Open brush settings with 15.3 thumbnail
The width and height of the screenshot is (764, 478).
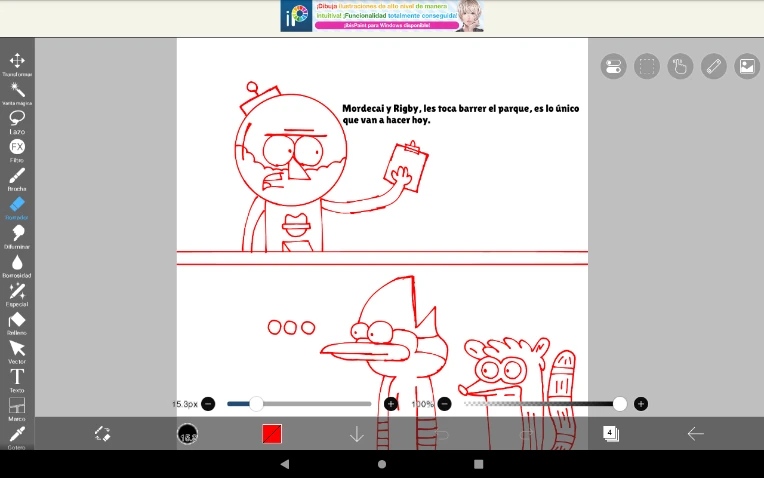tap(188, 434)
